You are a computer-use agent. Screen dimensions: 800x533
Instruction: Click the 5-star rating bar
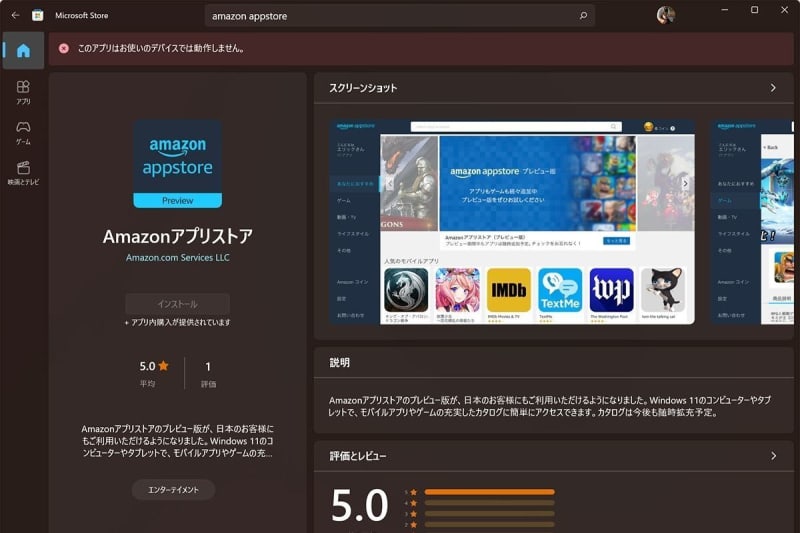489,492
